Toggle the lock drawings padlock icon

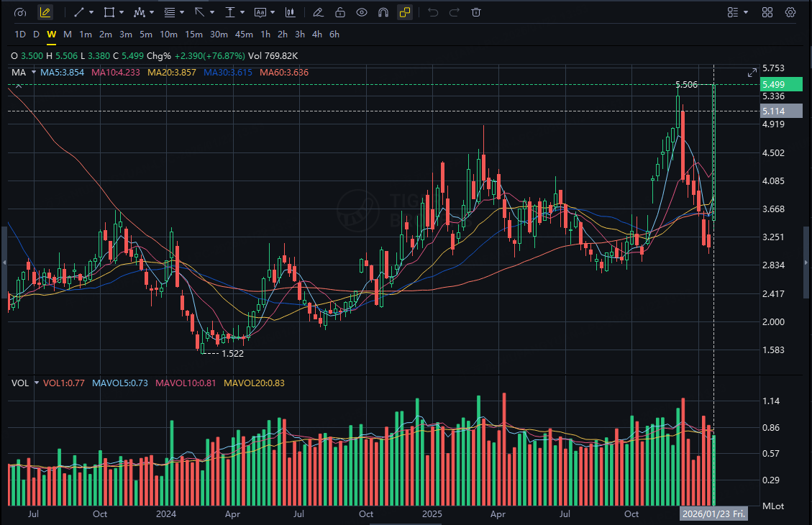[340, 12]
